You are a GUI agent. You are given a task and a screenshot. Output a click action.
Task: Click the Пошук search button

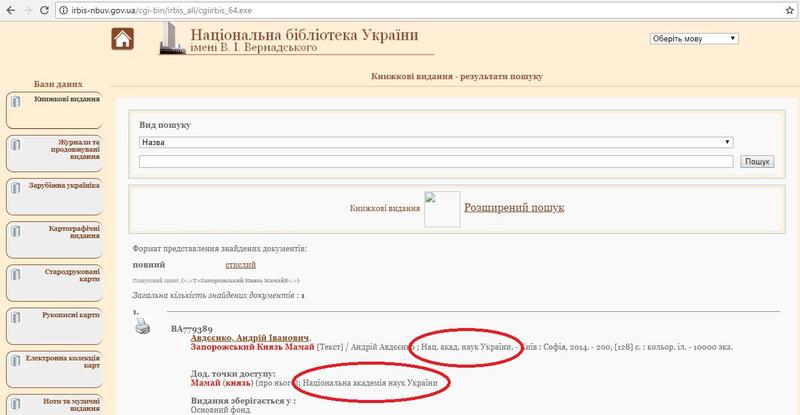click(x=757, y=161)
